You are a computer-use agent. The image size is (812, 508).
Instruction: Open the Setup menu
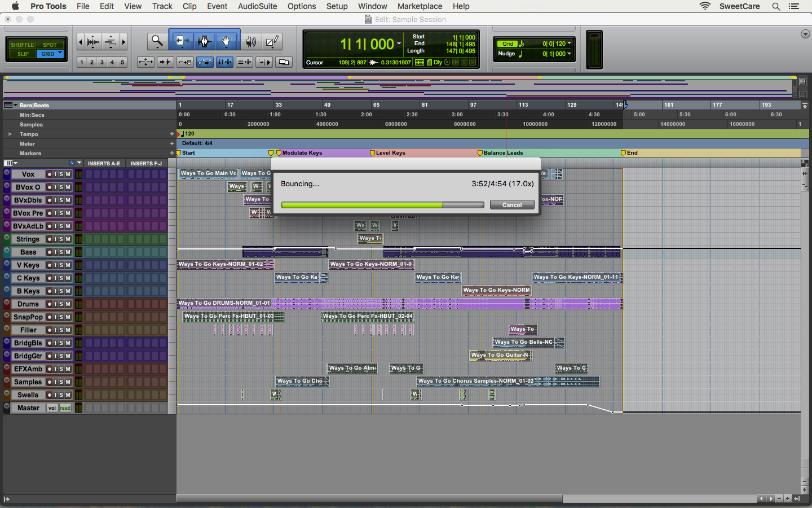pos(337,6)
